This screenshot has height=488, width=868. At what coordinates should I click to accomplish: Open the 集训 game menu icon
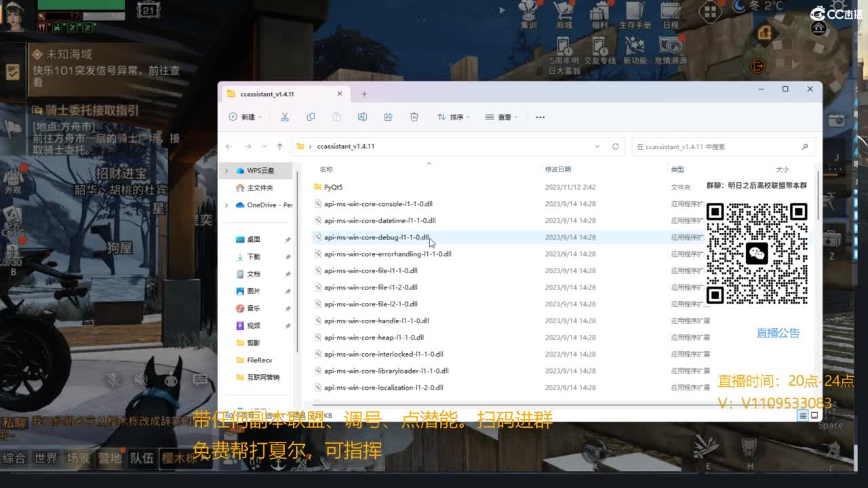click(528, 15)
